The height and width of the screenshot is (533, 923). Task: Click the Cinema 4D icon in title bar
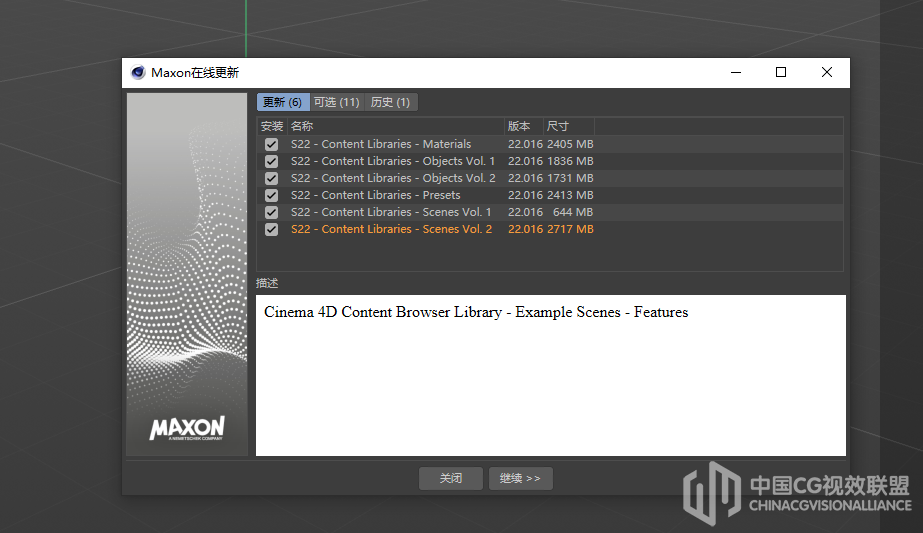tap(138, 72)
